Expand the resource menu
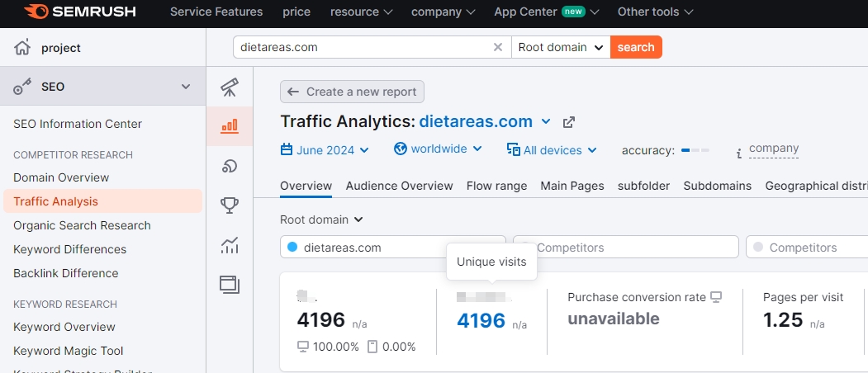 [362, 12]
